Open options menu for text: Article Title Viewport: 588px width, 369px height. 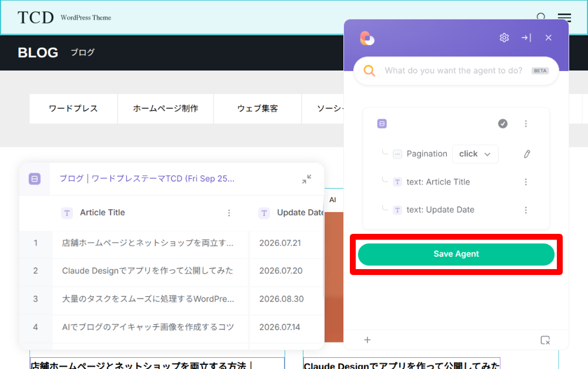[x=526, y=182]
